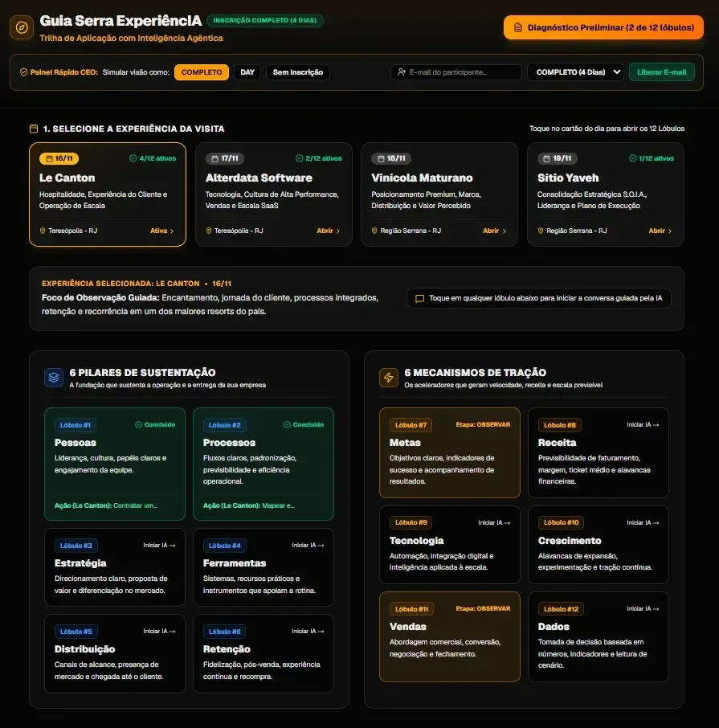
Task: Select the Vinícola Maturano day card
Action: click(439, 194)
